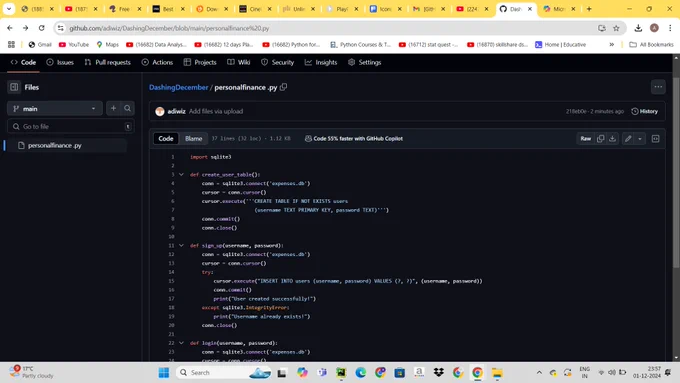
Task: Open the Raw file view
Action: point(585,138)
